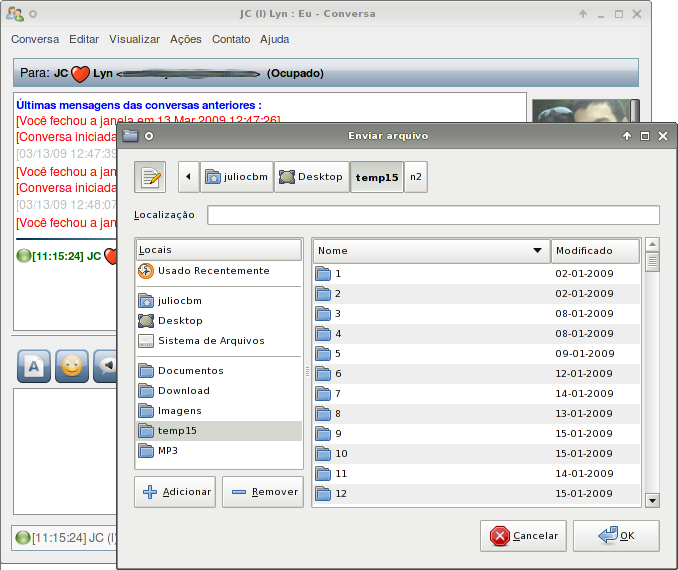Open the smiley emoticon picker
This screenshot has height=570, width=678.
pyautogui.click(x=72, y=366)
